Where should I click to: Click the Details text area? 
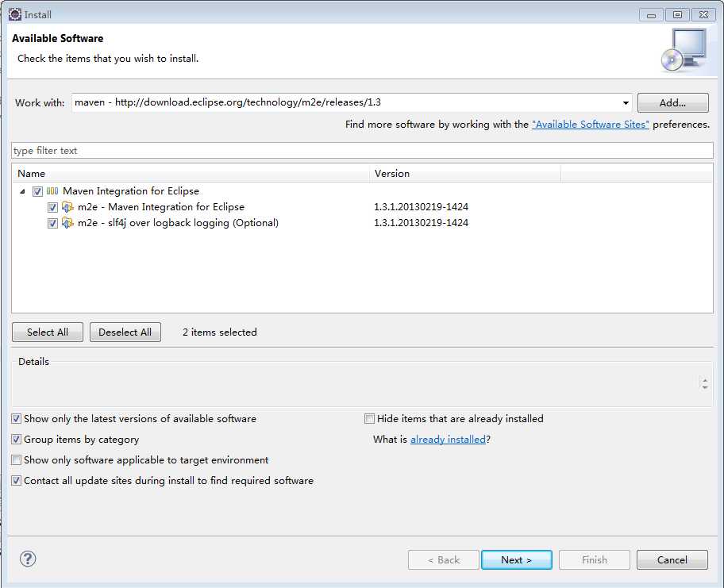click(x=356, y=386)
